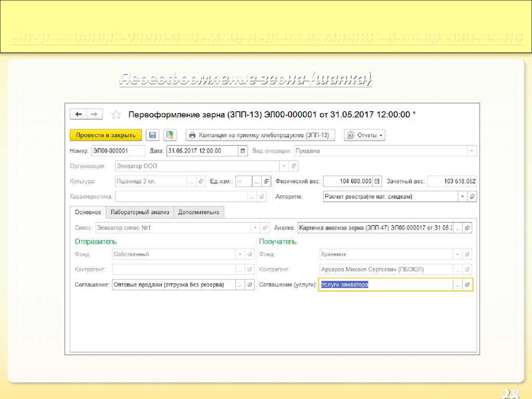Expand the Вид операции dropdown
Image resolution: width=532 pixels, height=399 pixels.
(471, 151)
